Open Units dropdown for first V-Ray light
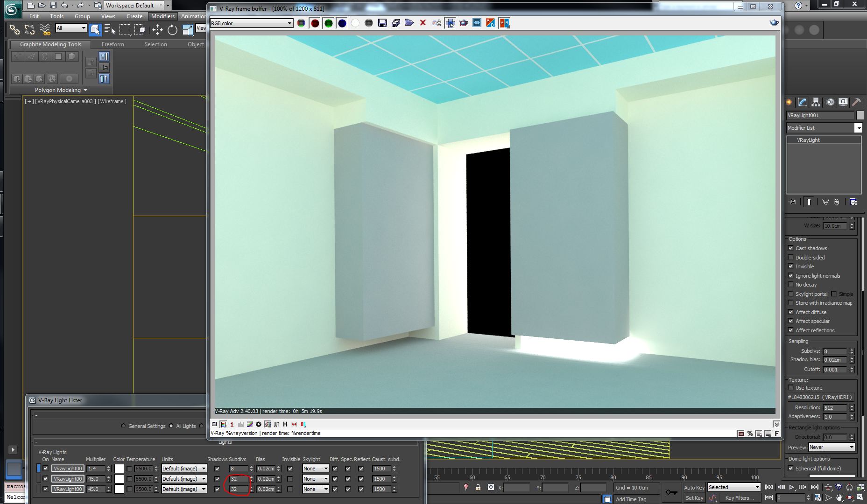The image size is (867, 504). click(184, 469)
